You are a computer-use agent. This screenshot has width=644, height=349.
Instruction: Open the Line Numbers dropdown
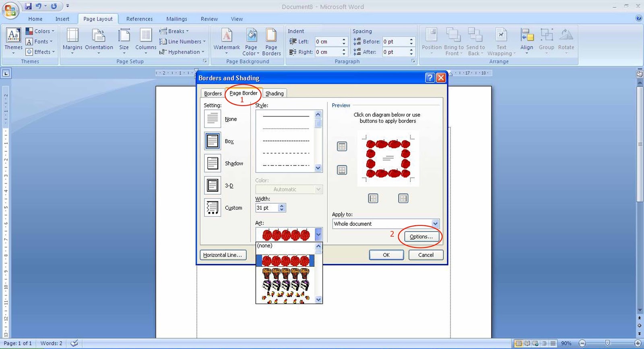182,42
